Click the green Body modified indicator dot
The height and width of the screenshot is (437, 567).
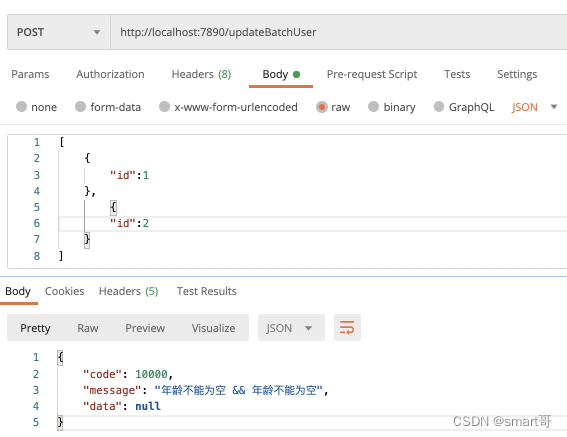[297, 75]
